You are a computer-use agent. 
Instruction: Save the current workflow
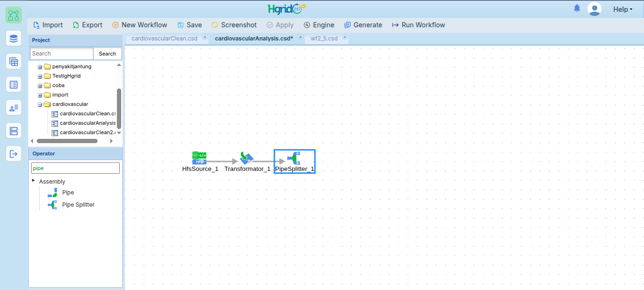coord(190,25)
